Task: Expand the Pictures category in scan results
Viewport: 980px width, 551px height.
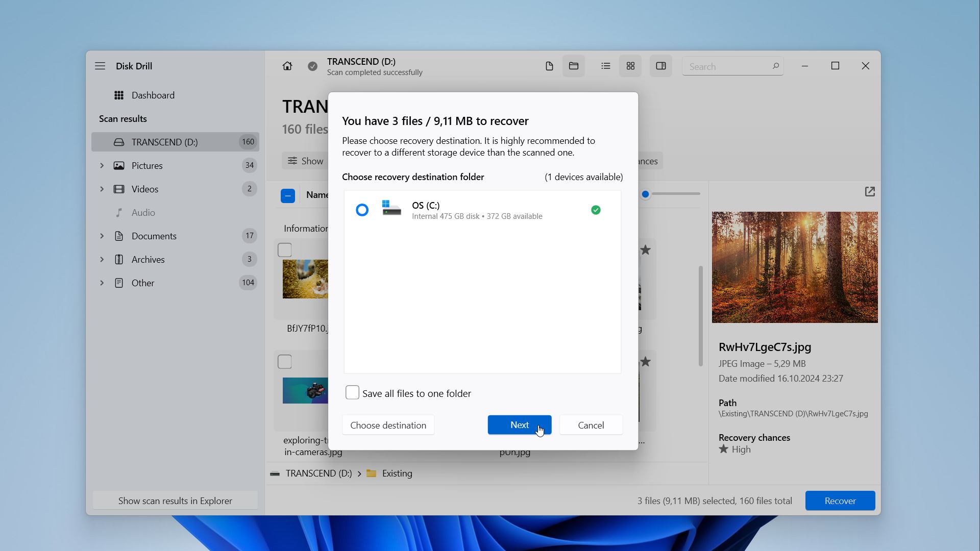Action: point(101,165)
